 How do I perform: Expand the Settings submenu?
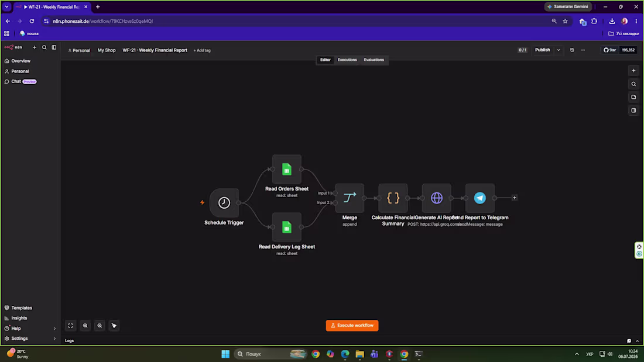[54, 339]
